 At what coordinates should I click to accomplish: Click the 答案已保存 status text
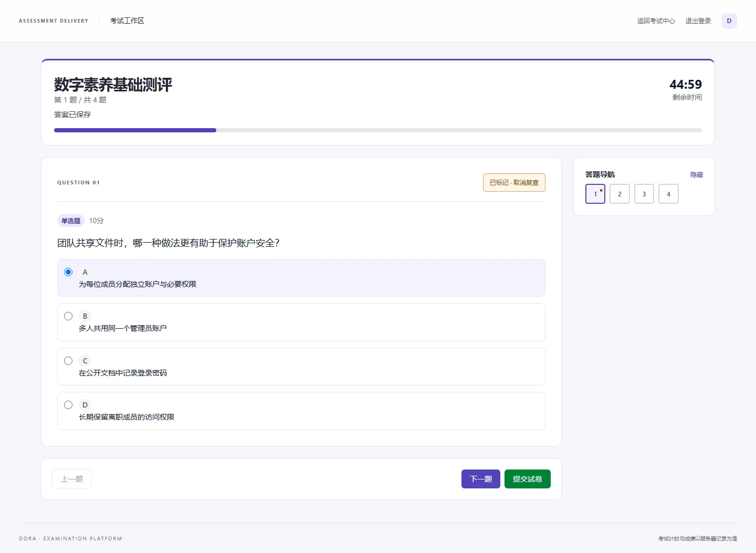pyautogui.click(x=72, y=114)
